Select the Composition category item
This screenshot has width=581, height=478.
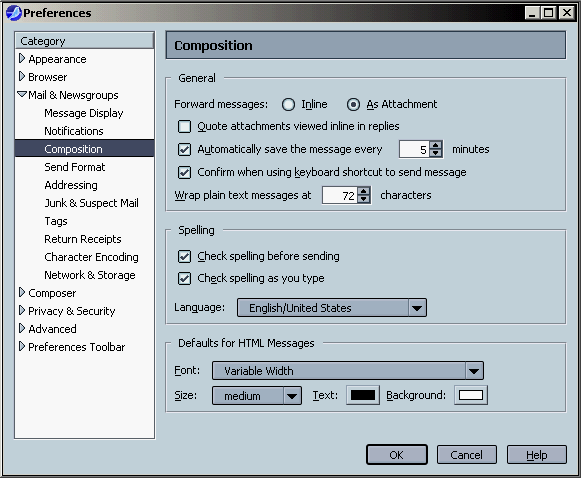tap(84, 149)
